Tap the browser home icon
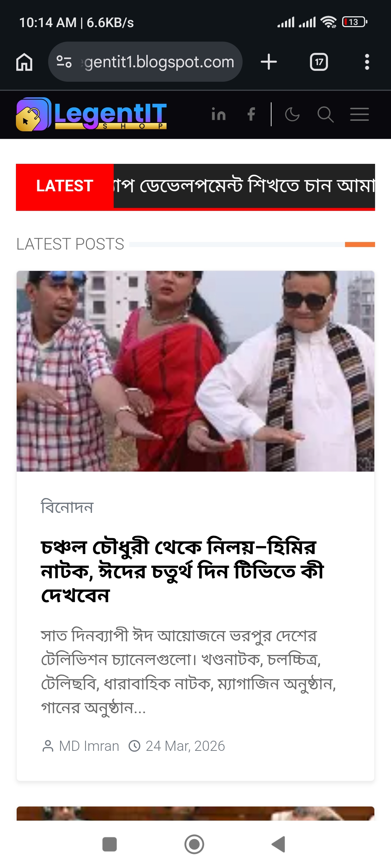Screen dimensions: 391x868 click(24, 62)
